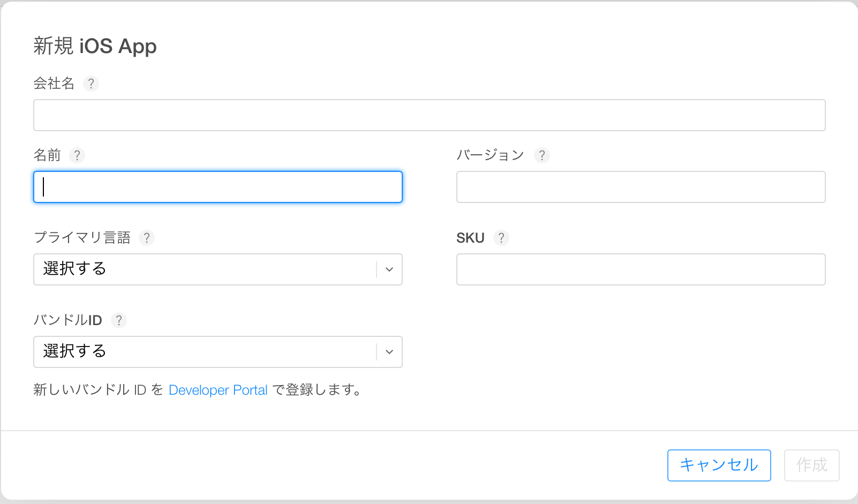The width and height of the screenshot is (858, 504).
Task: Open the Developer Portal link
Action: click(218, 390)
